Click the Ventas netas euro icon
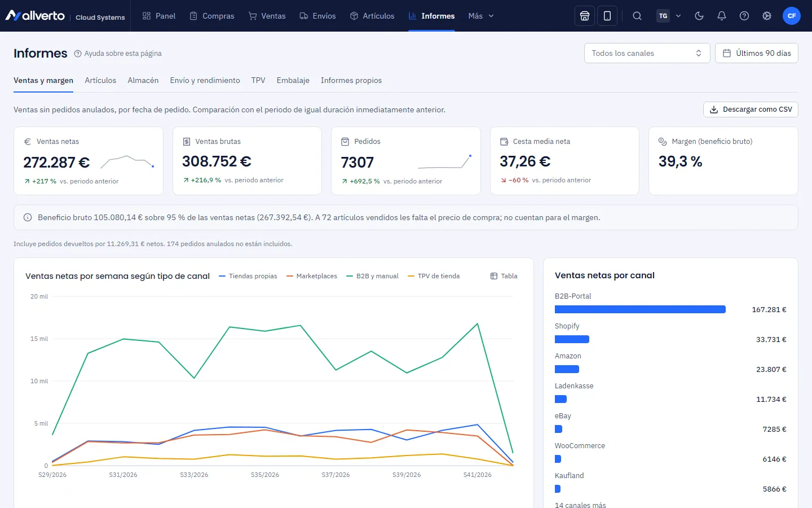The height and width of the screenshot is (508, 812). pyautogui.click(x=28, y=142)
